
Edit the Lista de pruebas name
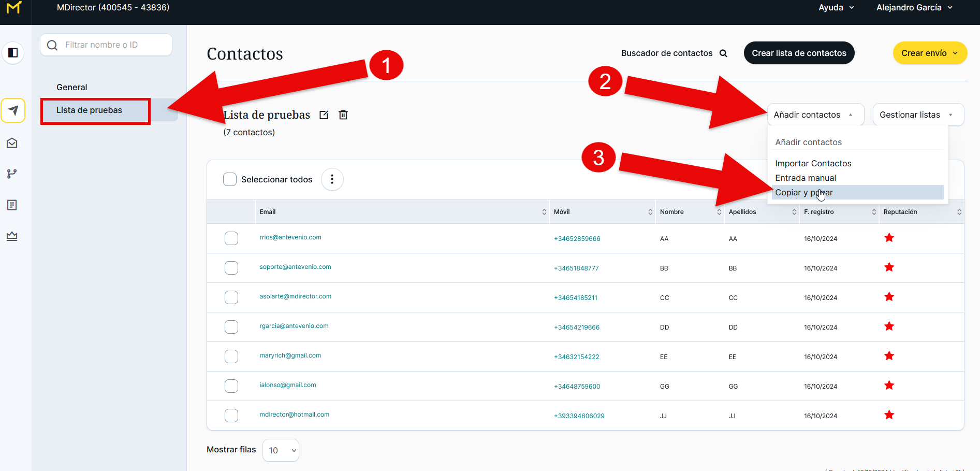click(324, 115)
